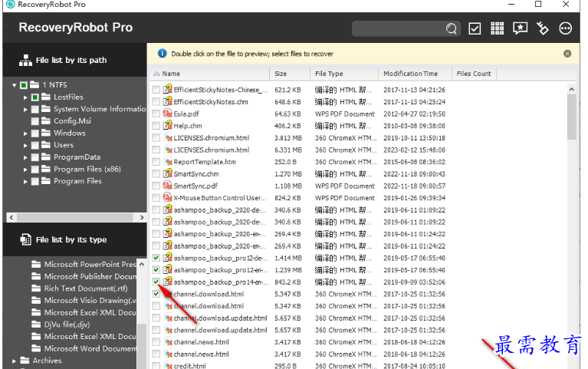Sort files by the Size column
Image resolution: width=588 pixels, height=369 pixels.
[x=290, y=74]
